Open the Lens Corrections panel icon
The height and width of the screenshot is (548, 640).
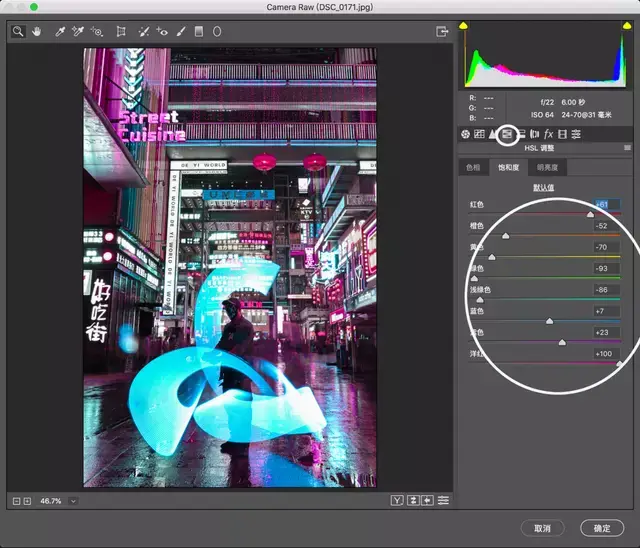pos(534,134)
